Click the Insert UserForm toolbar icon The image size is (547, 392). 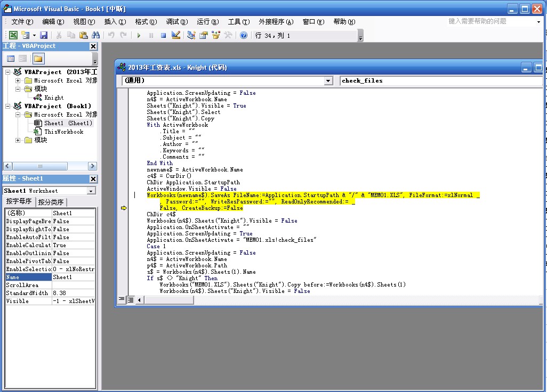tap(26, 35)
